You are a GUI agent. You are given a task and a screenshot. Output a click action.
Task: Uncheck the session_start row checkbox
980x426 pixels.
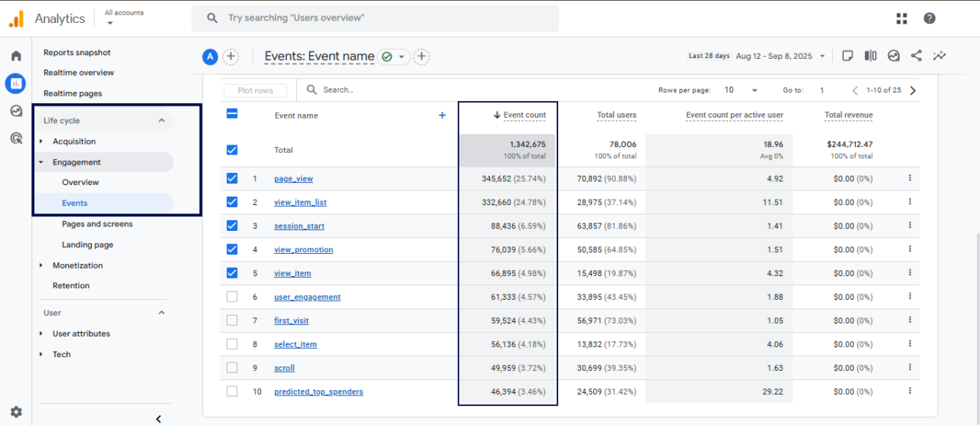point(232,226)
